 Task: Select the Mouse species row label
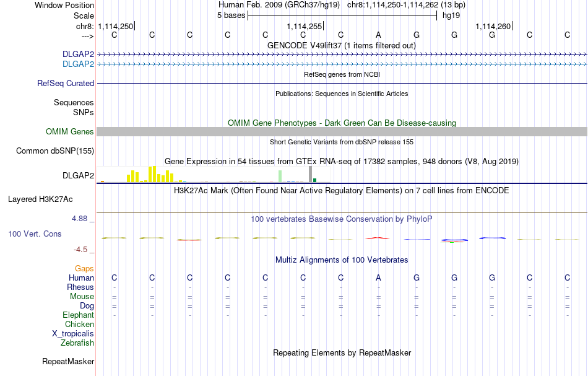[x=82, y=297]
